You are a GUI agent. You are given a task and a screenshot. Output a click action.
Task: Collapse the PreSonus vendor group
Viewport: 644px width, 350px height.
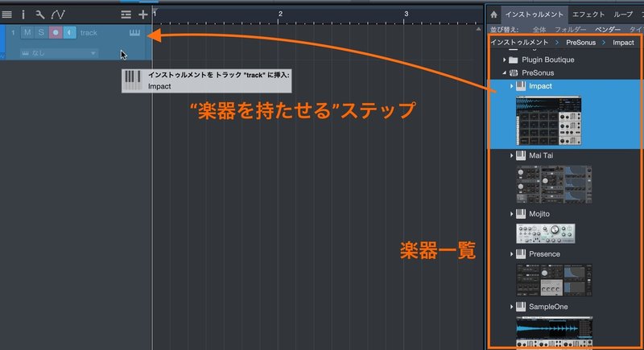pyautogui.click(x=505, y=73)
